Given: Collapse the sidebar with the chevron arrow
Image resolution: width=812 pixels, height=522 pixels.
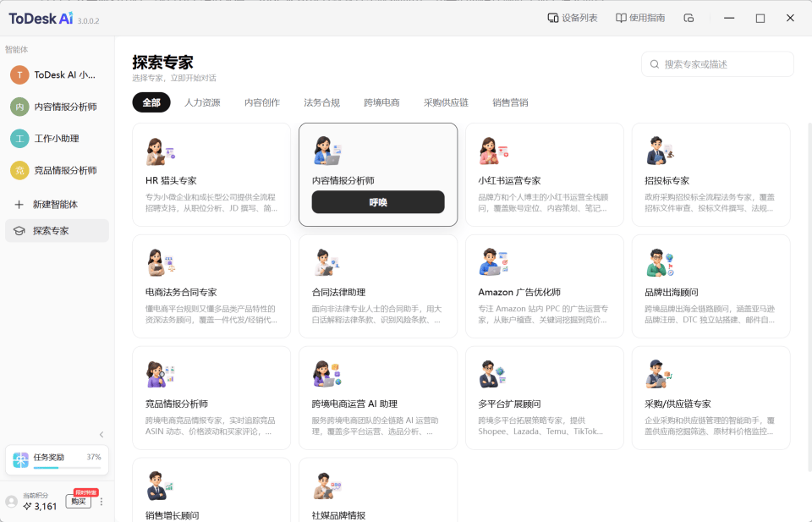Looking at the screenshot, I should 101,435.
